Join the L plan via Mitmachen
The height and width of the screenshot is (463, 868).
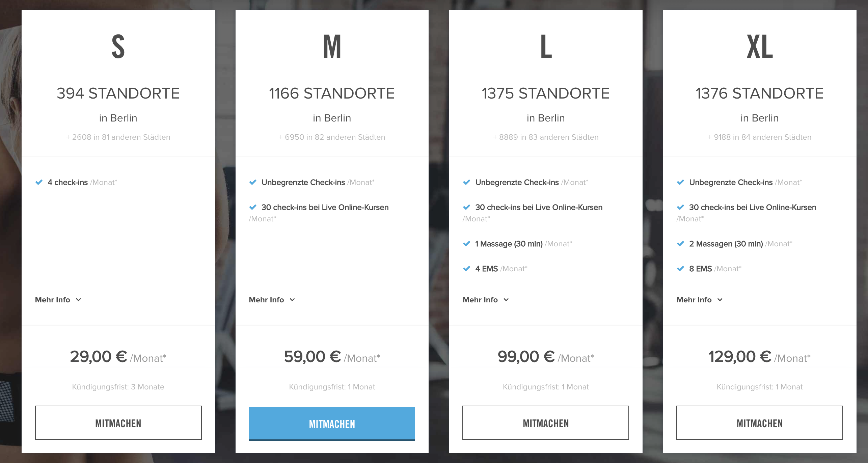[x=545, y=423]
